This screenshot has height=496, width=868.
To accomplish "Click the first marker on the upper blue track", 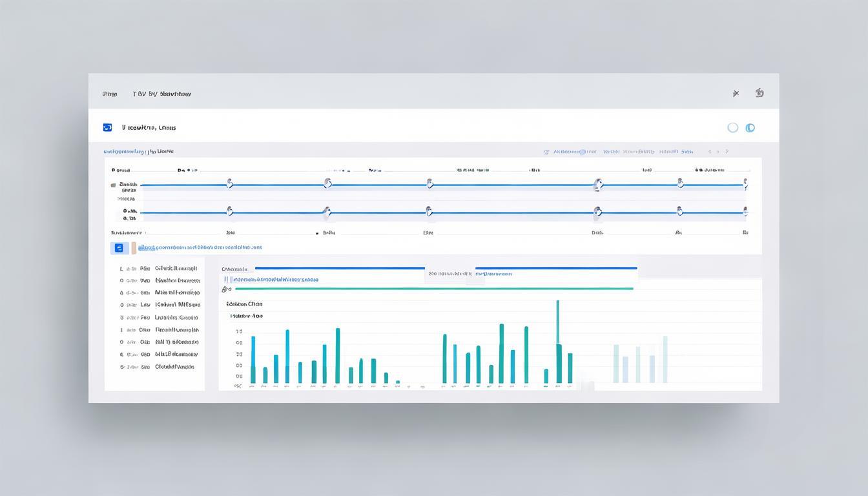I will [x=229, y=184].
